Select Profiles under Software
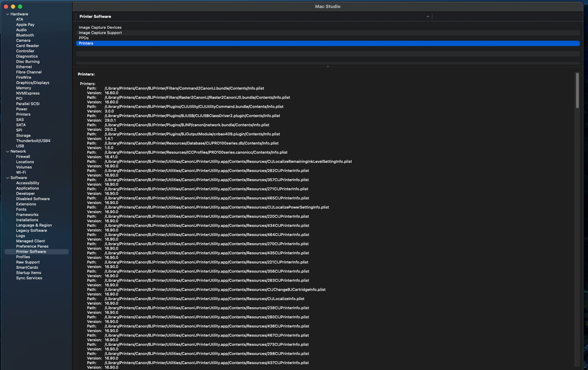Screen dimensions: 588x370 tap(23, 257)
